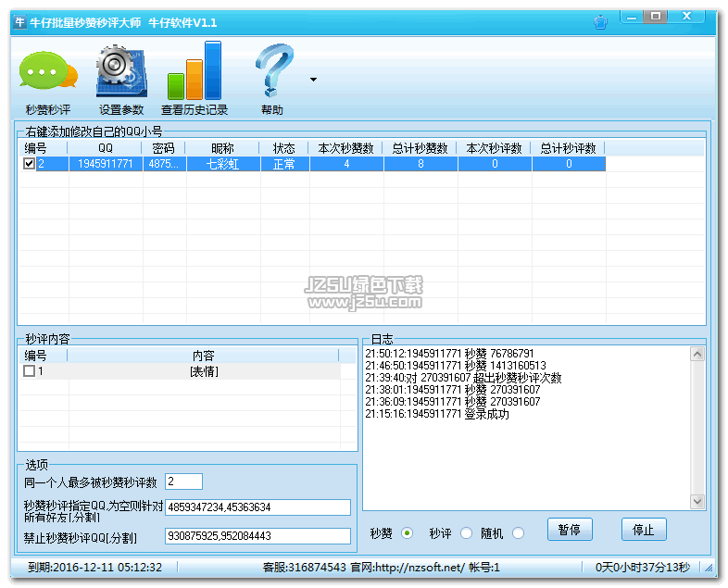Viewport: 728px width, 588px height.
Task: Open the 秒赞秒评 chat bubble tool
Action: pyautogui.click(x=48, y=81)
